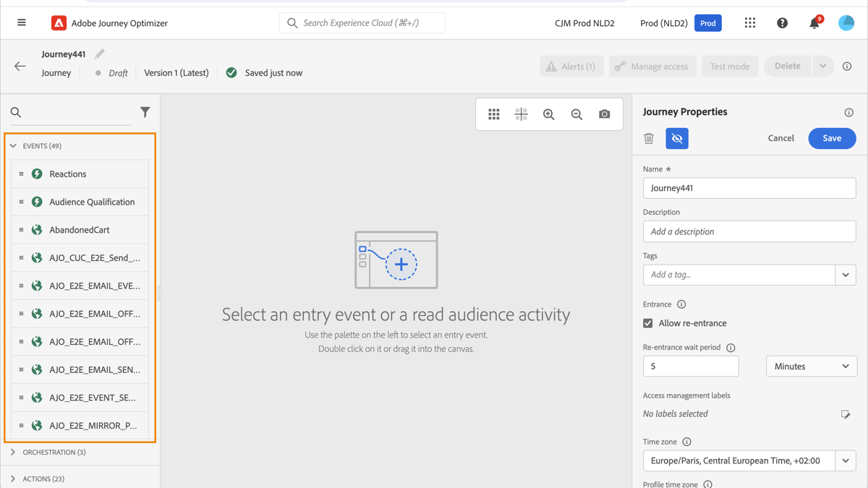The width and height of the screenshot is (868, 488).
Task: Uncheck the Allow re-entrance checkbox
Action: pos(647,323)
